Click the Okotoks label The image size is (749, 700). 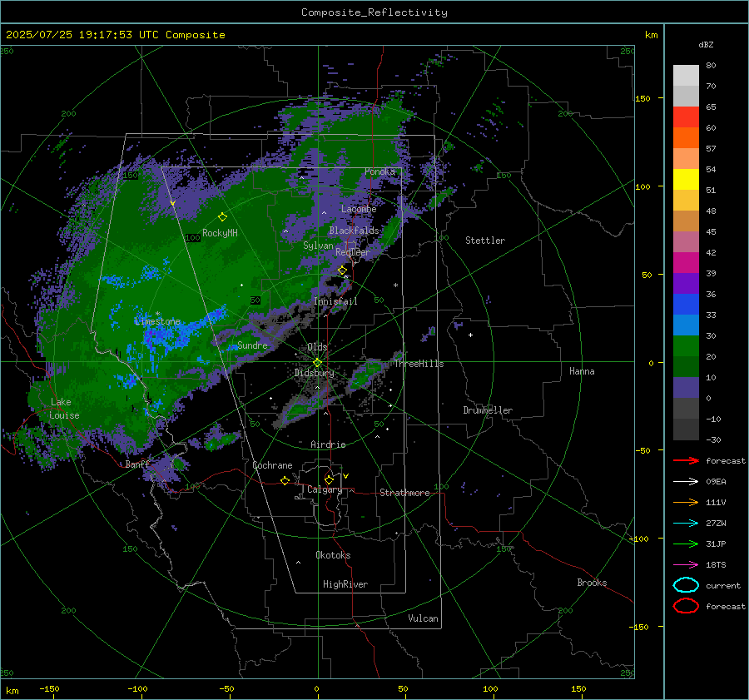[x=333, y=555]
